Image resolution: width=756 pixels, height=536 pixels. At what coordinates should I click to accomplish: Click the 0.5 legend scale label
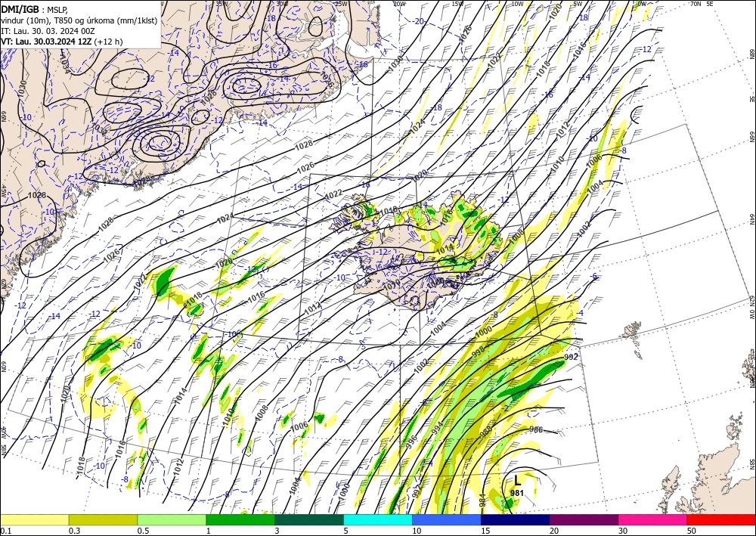142,531
